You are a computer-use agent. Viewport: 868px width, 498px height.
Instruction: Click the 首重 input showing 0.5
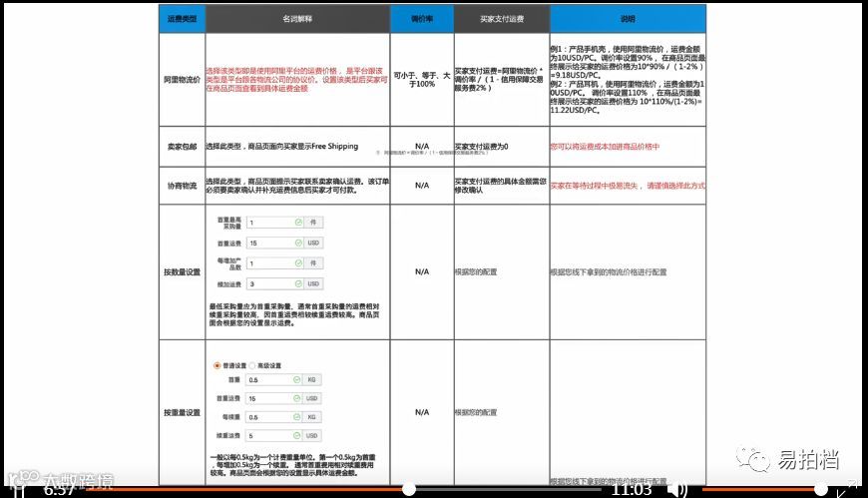(274, 379)
